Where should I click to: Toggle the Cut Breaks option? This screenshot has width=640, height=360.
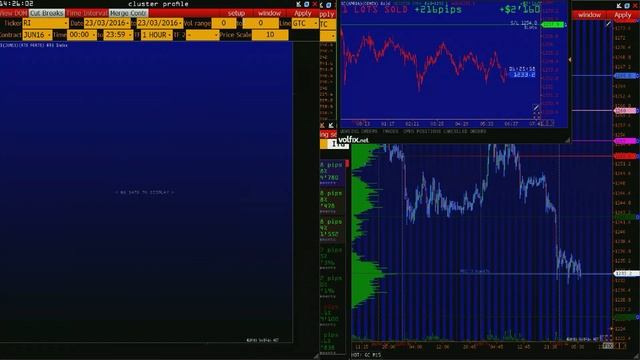pyautogui.click(x=47, y=13)
